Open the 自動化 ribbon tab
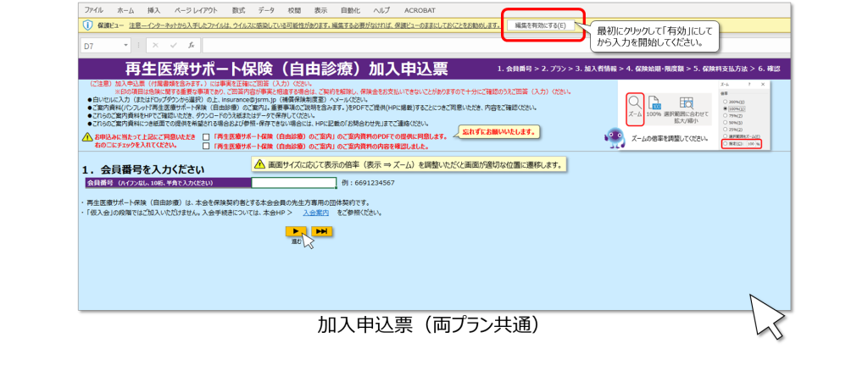The image size is (868, 382). pyautogui.click(x=350, y=10)
